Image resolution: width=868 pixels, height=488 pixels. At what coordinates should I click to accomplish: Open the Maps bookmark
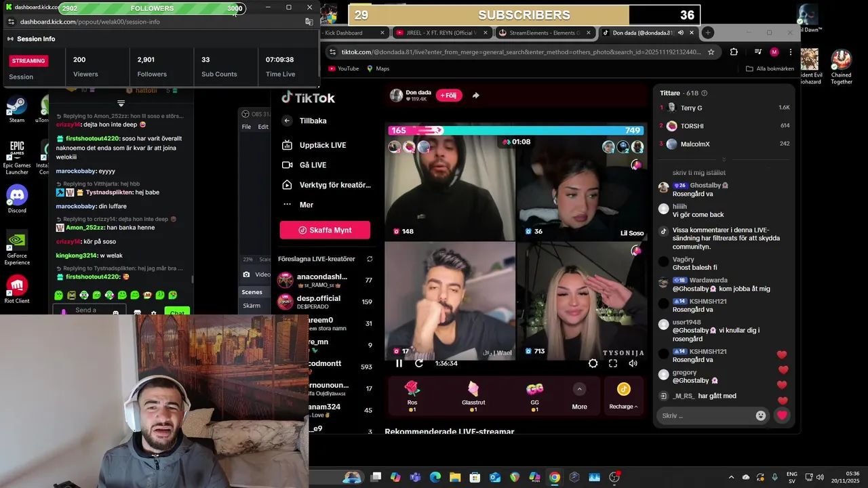378,68
